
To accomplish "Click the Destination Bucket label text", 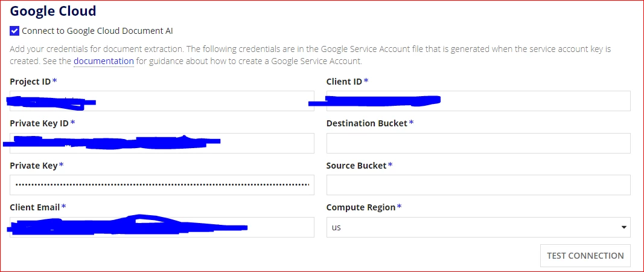I will coord(367,123).
